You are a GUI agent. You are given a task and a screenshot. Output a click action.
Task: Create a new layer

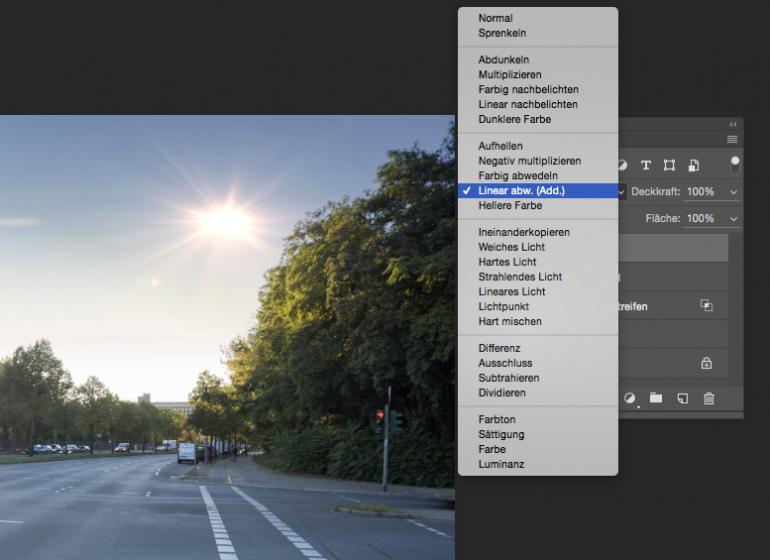(x=683, y=398)
